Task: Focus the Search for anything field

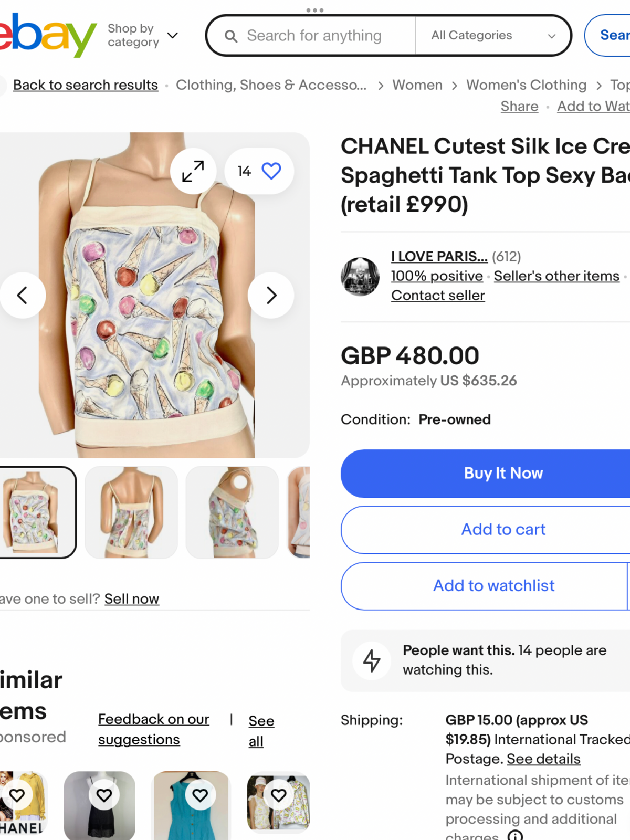Action: click(x=314, y=36)
